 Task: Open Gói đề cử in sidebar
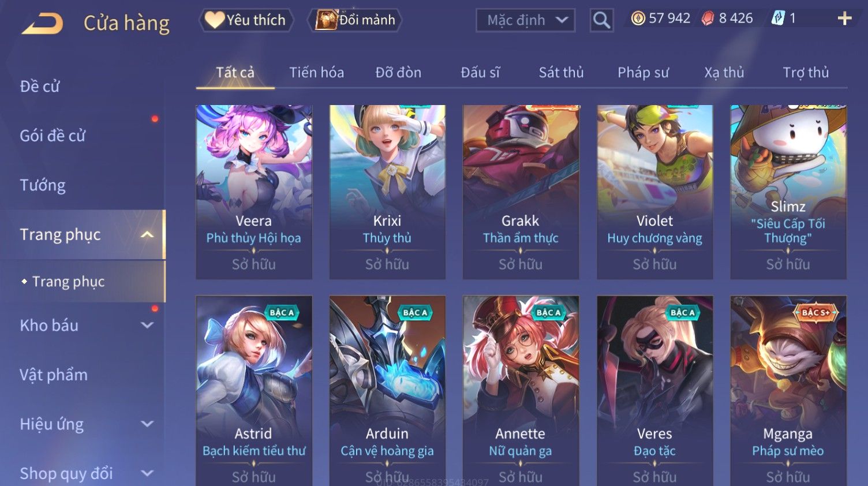(53, 136)
